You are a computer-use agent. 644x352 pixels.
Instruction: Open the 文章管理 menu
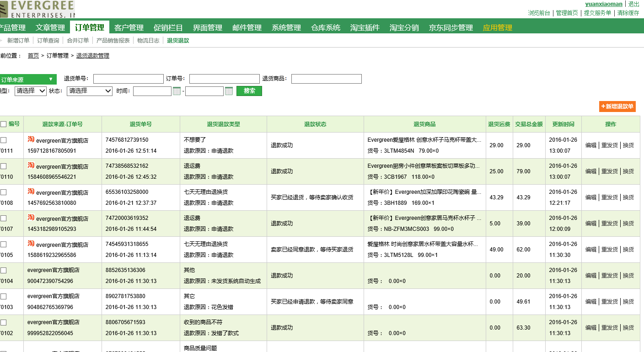[50, 27]
